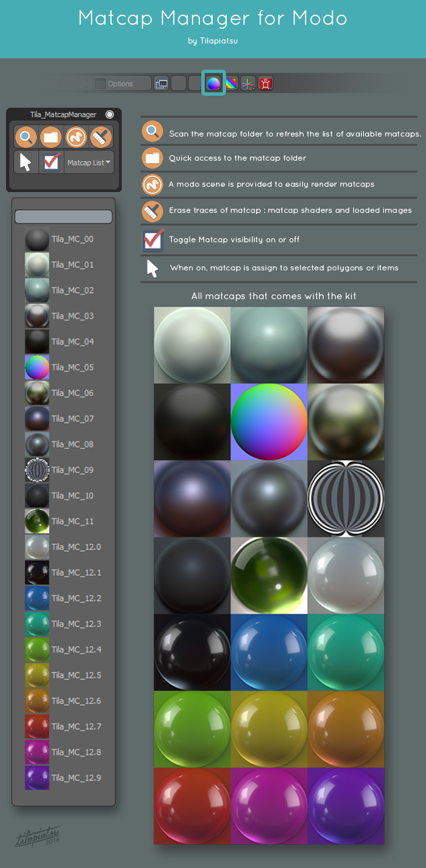Click the 'Matcap Manager for Modo' title

point(213,18)
